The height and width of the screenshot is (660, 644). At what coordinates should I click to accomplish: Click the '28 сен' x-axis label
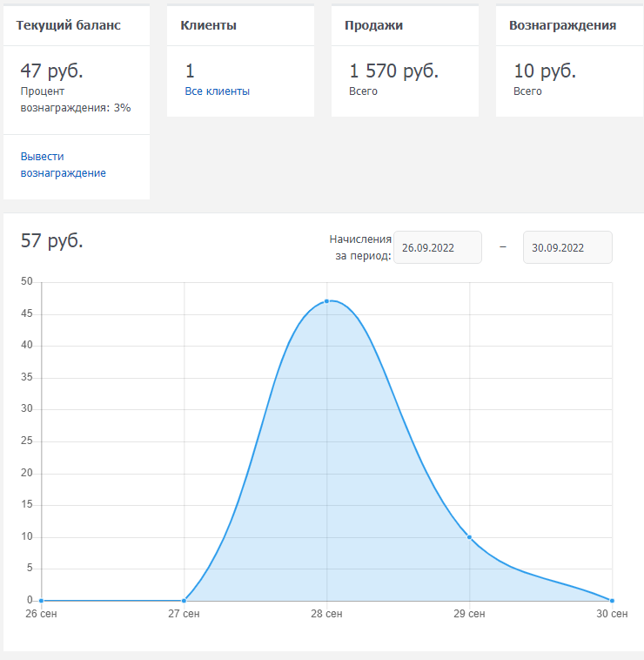point(327,615)
